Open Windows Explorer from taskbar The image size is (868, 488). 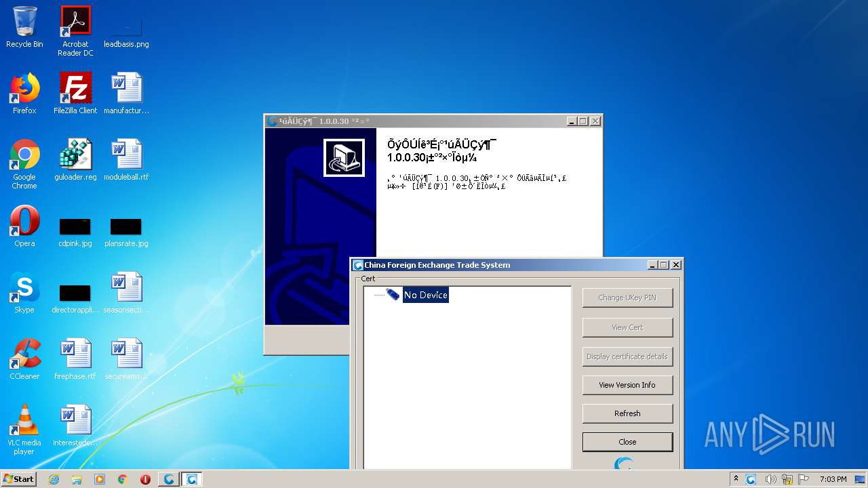(77, 479)
